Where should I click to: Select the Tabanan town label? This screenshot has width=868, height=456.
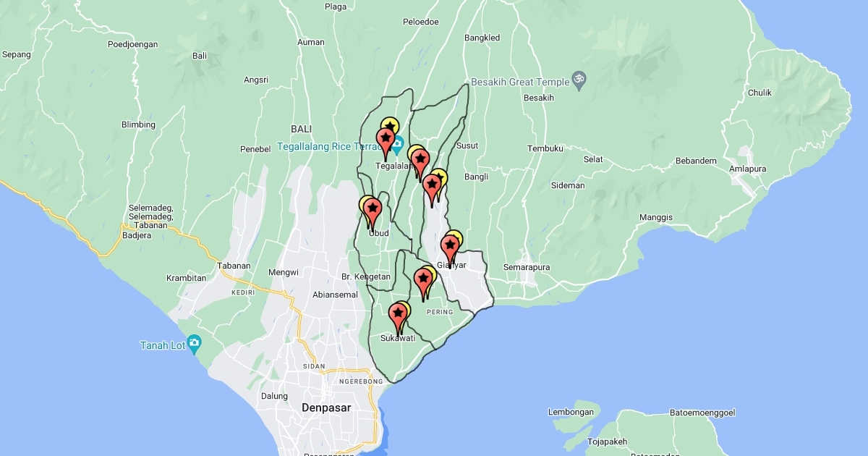point(234,266)
